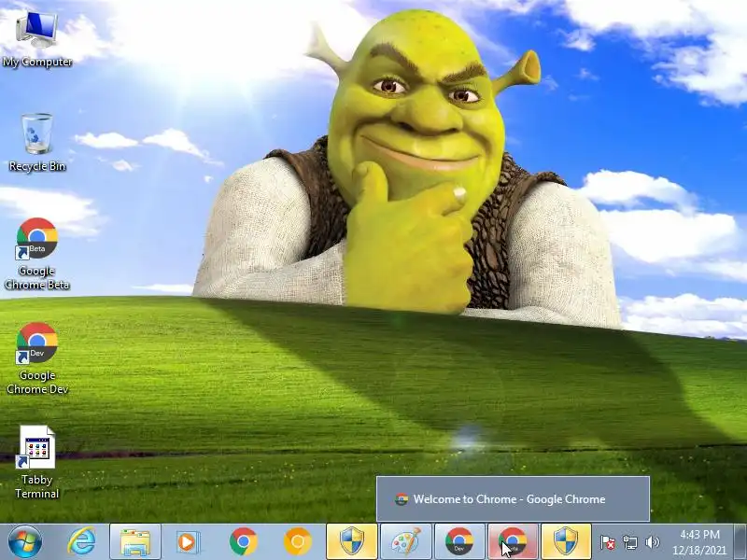This screenshot has height=560, width=747.
Task: Click the "My Computer" label text
Action: (37, 62)
